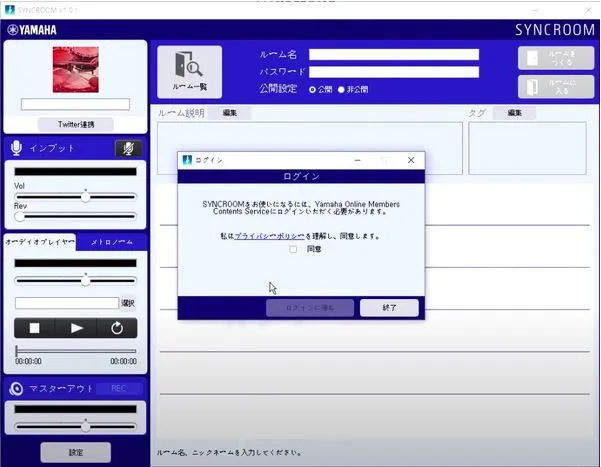Click the SYNCROOM app icon in title bar
The image size is (601, 467).
[10, 10]
